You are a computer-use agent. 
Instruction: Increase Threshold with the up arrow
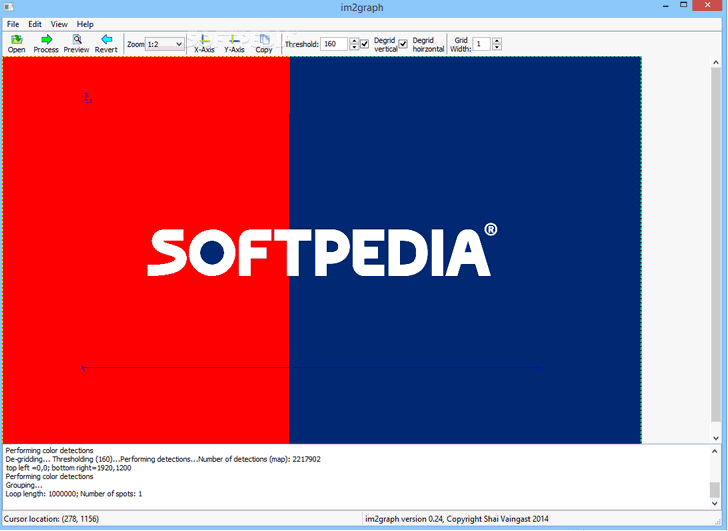pyautogui.click(x=353, y=41)
